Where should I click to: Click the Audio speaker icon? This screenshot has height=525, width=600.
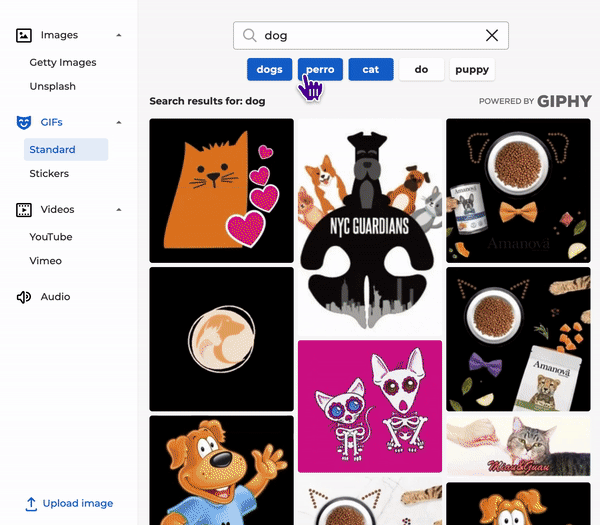coord(24,297)
